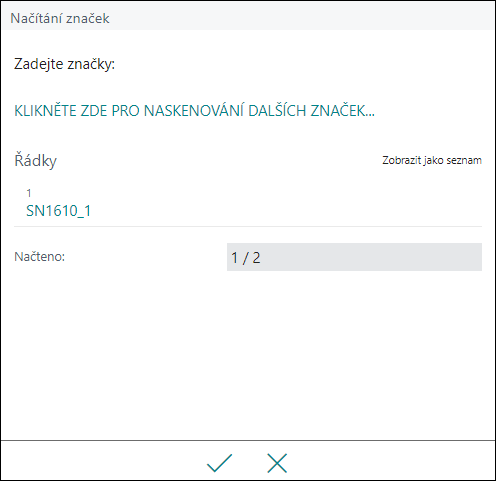The width and height of the screenshot is (496, 481).
Task: Show rows as list
Action: point(432,160)
